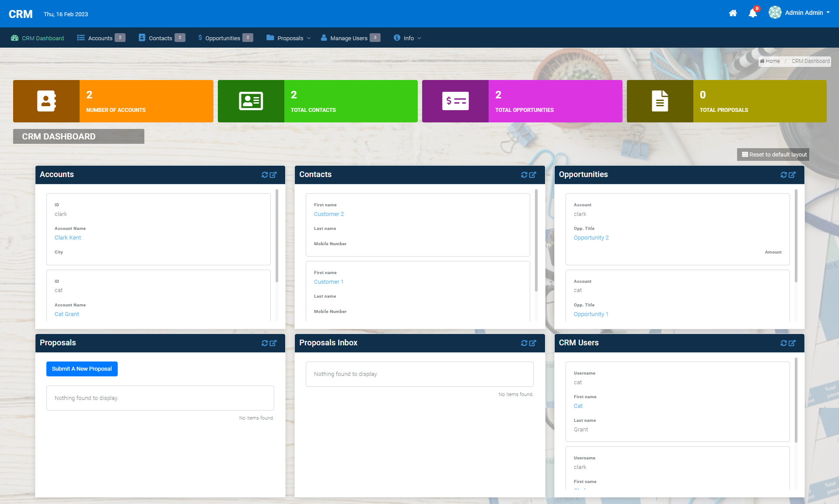839x504 pixels.
Task: Refresh the Proposals panel
Action: [265, 343]
